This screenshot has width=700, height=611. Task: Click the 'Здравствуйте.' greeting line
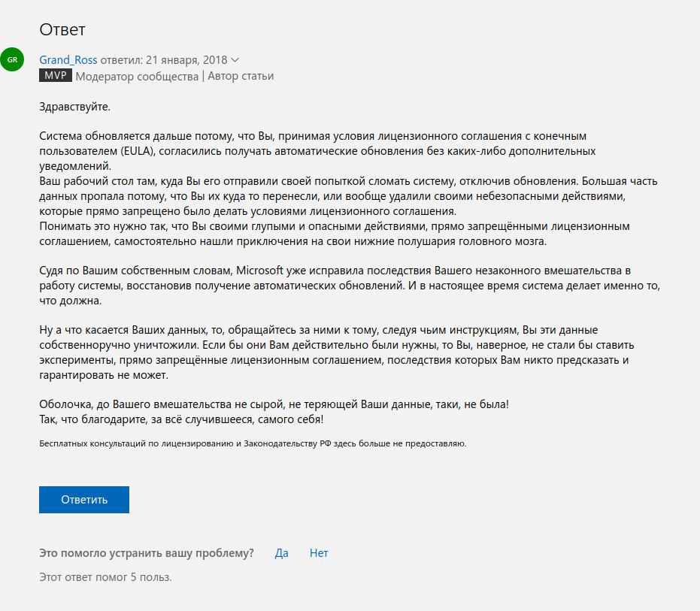click(x=74, y=106)
